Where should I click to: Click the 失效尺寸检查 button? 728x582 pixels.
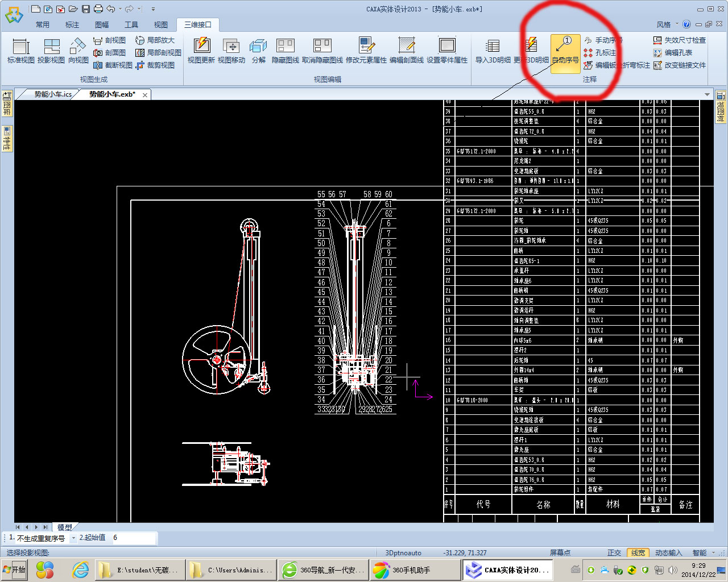(x=680, y=40)
